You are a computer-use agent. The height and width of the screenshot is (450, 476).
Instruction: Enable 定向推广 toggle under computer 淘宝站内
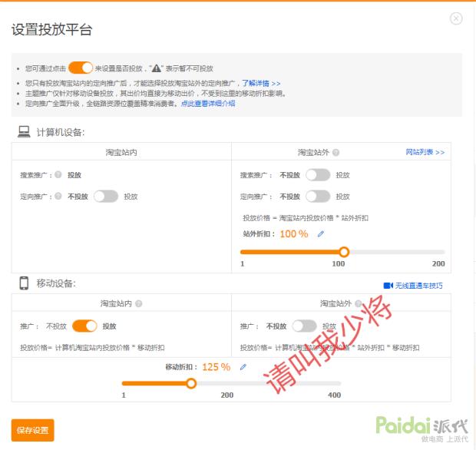106,197
